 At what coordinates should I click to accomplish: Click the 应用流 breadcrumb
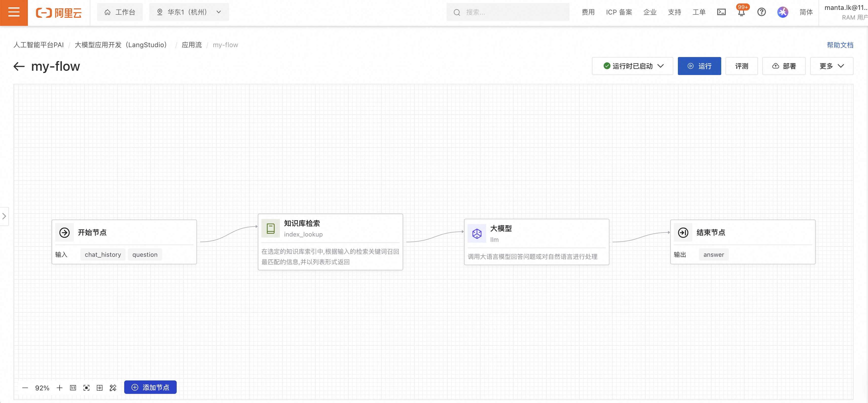[x=191, y=45]
